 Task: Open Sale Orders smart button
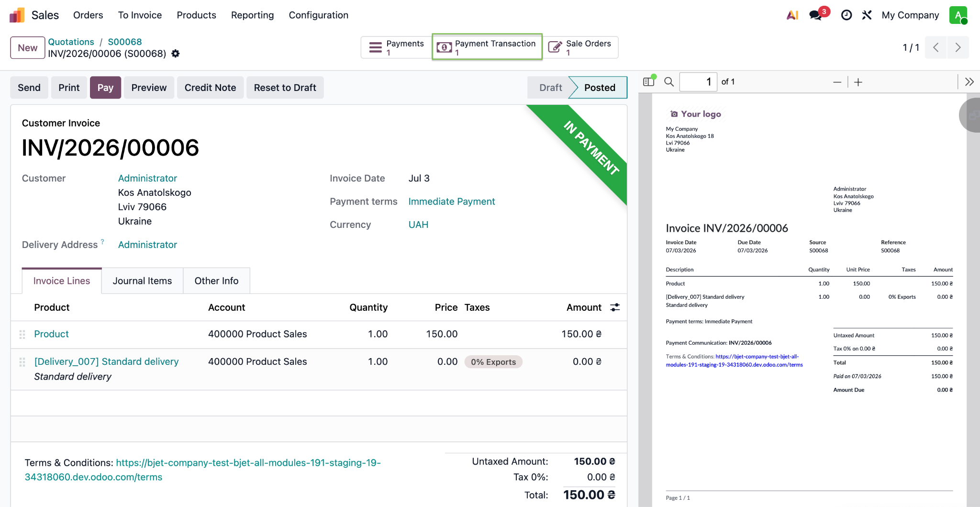pos(580,47)
